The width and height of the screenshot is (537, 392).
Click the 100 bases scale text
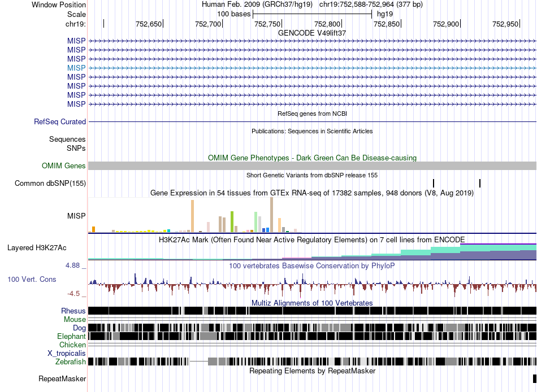pyautogui.click(x=234, y=14)
